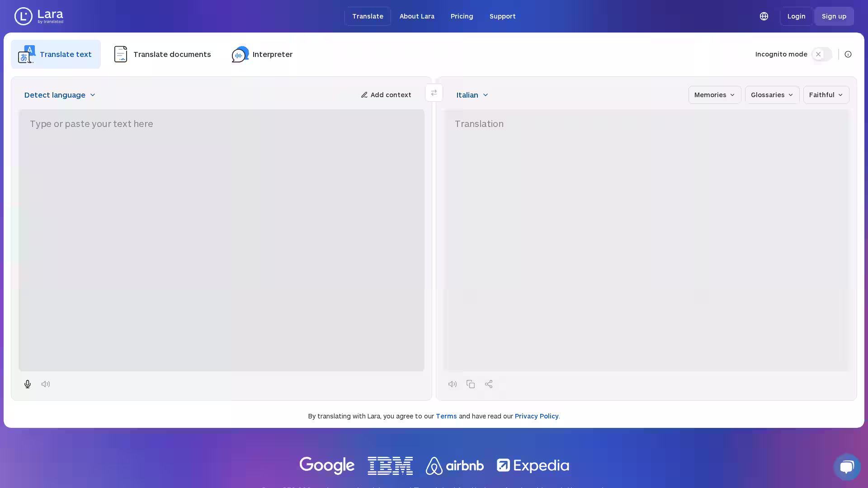Click the microphone voice input icon

pyautogui.click(x=28, y=384)
